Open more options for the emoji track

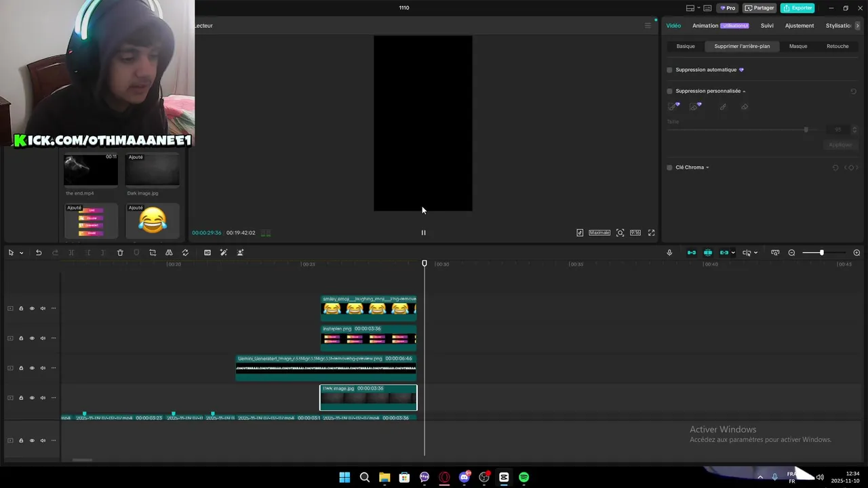(54, 308)
